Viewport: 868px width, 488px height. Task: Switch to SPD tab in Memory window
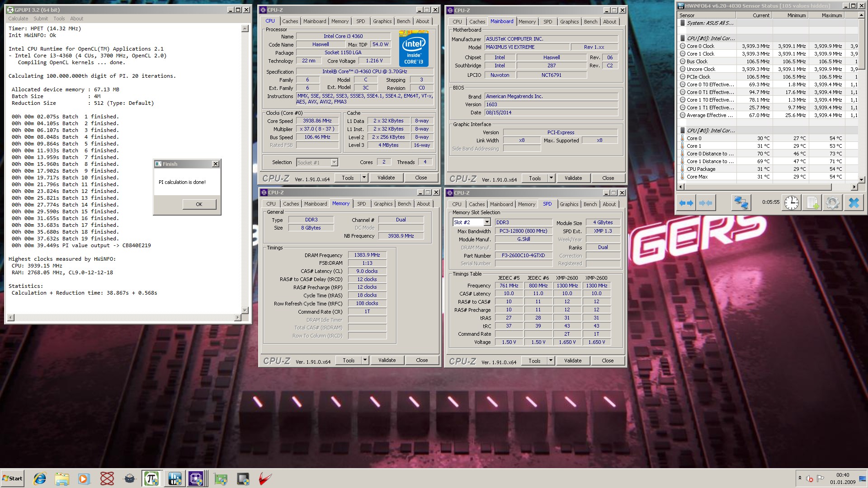pyautogui.click(x=362, y=204)
